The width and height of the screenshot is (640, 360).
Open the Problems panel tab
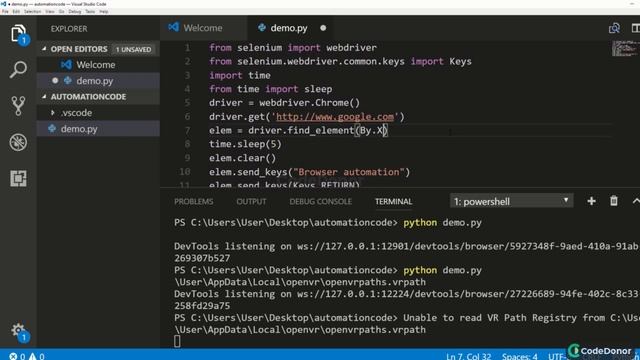193,202
